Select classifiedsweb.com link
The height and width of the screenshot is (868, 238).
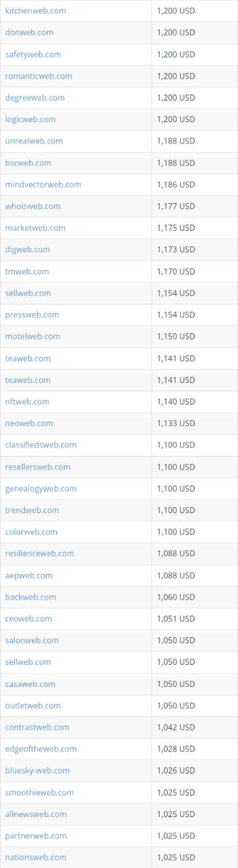click(x=41, y=444)
